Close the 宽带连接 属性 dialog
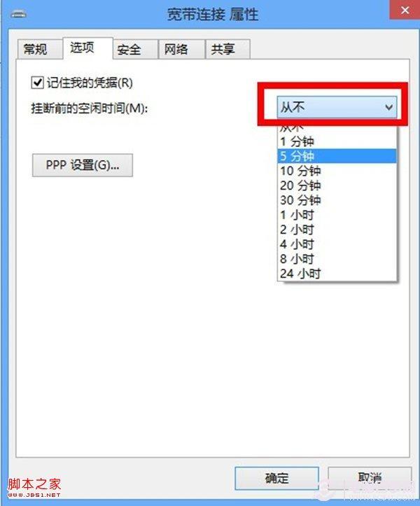Viewport: 420px width, 506px height. [x=405, y=10]
